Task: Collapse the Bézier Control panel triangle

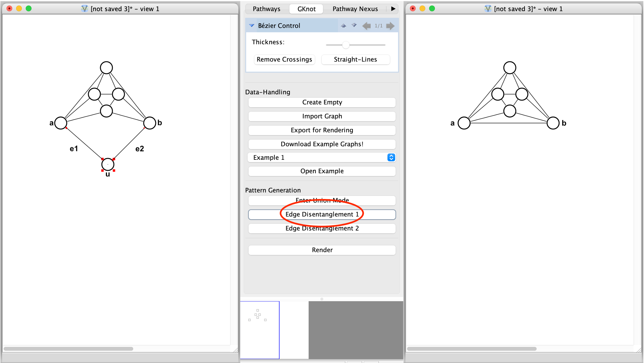Action: 251,26
